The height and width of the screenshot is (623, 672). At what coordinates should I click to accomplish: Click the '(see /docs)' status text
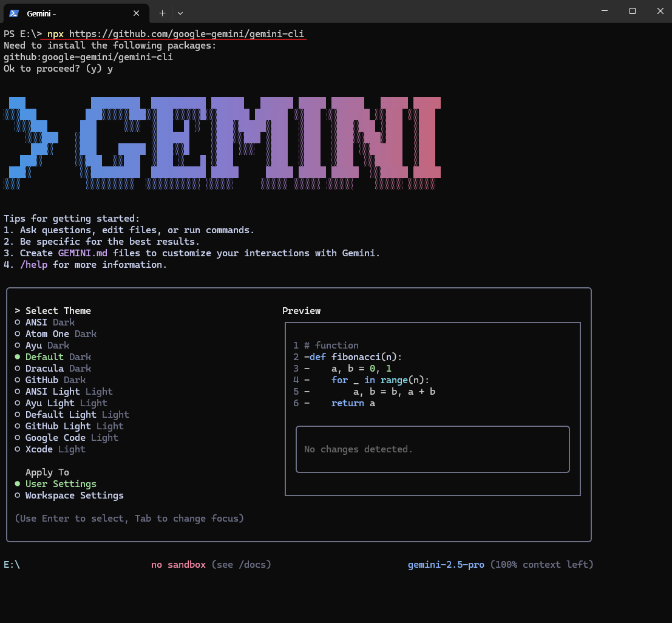(241, 565)
